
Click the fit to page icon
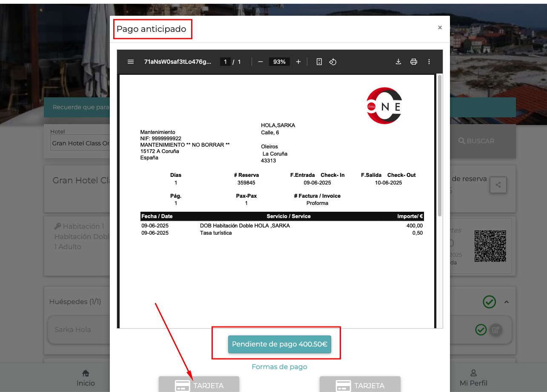pos(319,62)
